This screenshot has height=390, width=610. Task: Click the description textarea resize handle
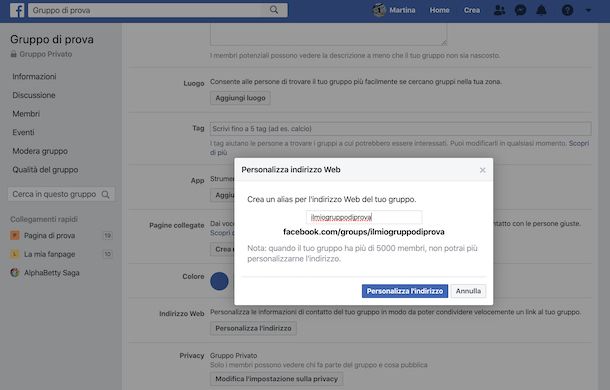444,42
